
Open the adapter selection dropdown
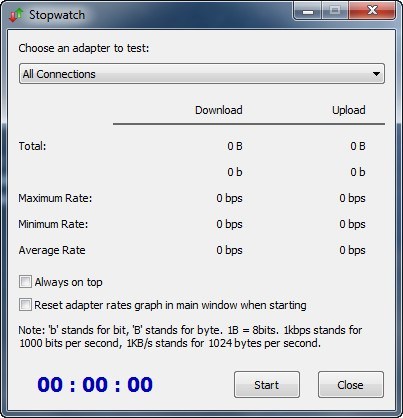(x=202, y=74)
